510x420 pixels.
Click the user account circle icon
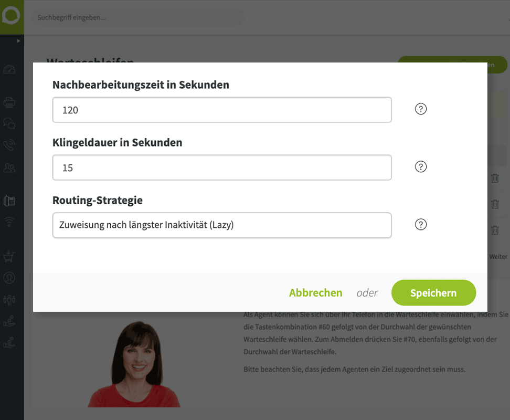point(9,278)
